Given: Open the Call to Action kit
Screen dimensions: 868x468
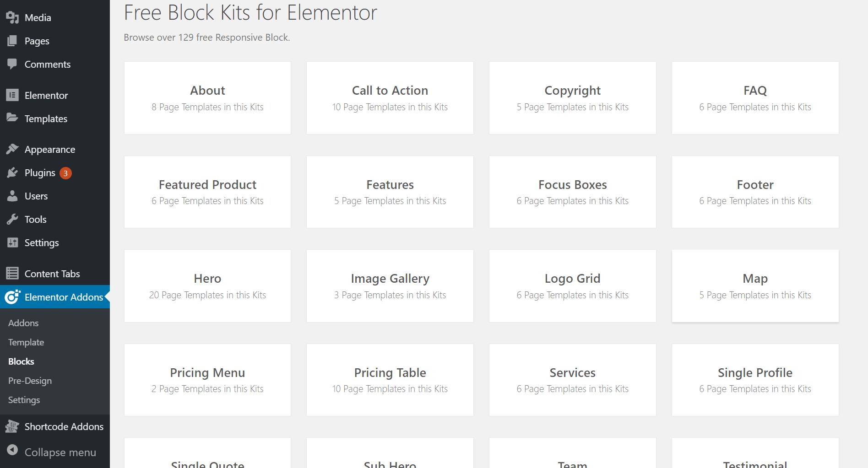Looking at the screenshot, I should click(x=390, y=98).
